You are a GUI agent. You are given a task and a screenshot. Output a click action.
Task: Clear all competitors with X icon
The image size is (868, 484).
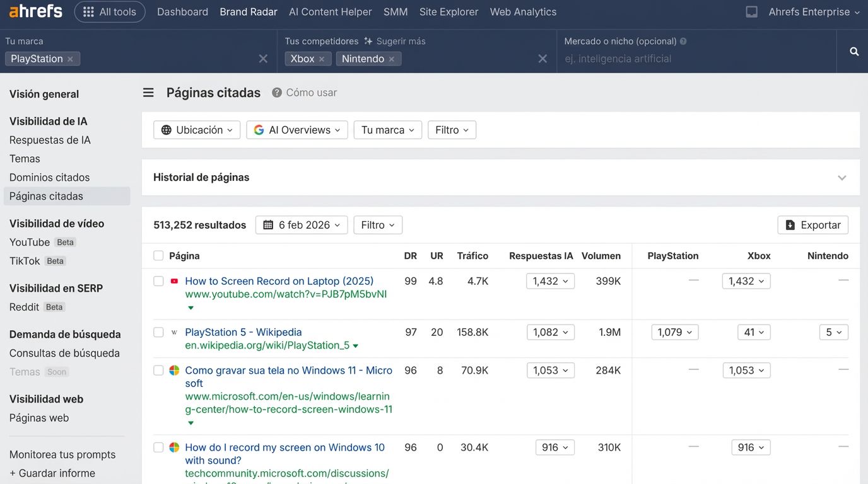click(542, 59)
